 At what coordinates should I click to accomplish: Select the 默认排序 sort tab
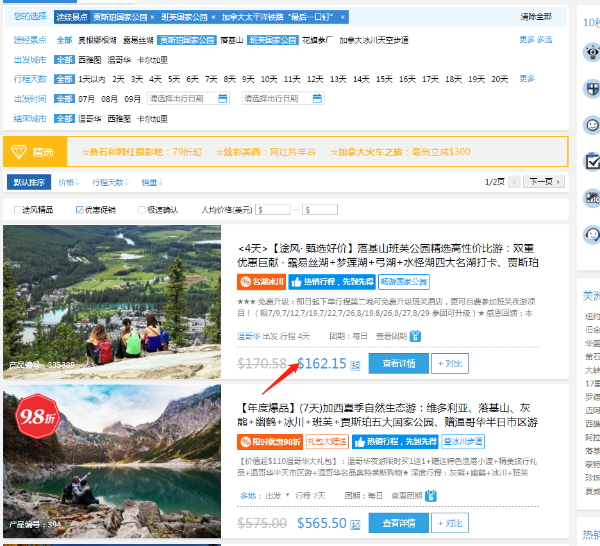point(29,183)
